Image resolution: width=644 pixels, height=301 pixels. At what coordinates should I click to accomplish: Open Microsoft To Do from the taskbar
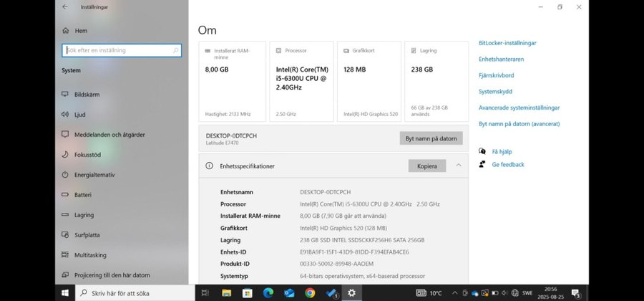point(331,293)
